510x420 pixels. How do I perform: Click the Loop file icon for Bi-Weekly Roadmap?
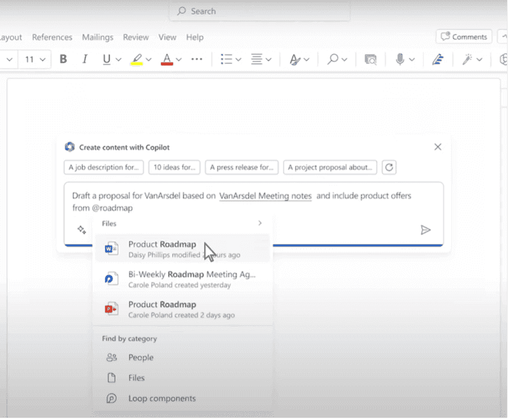[111, 279]
